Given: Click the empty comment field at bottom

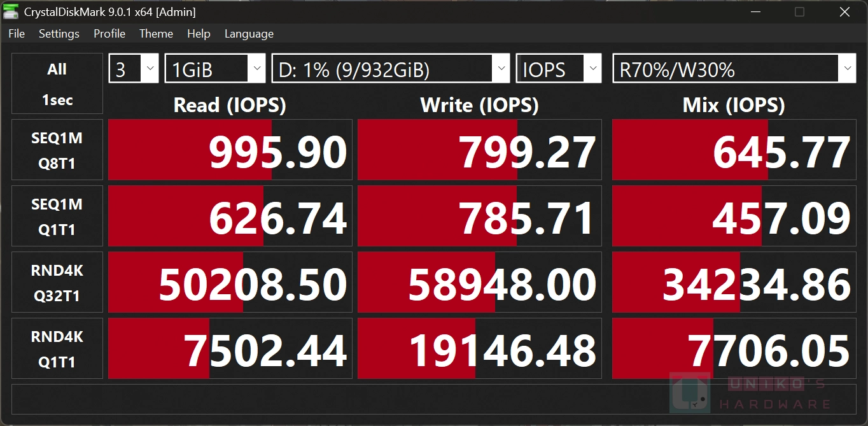Looking at the screenshot, I should 433,399.
